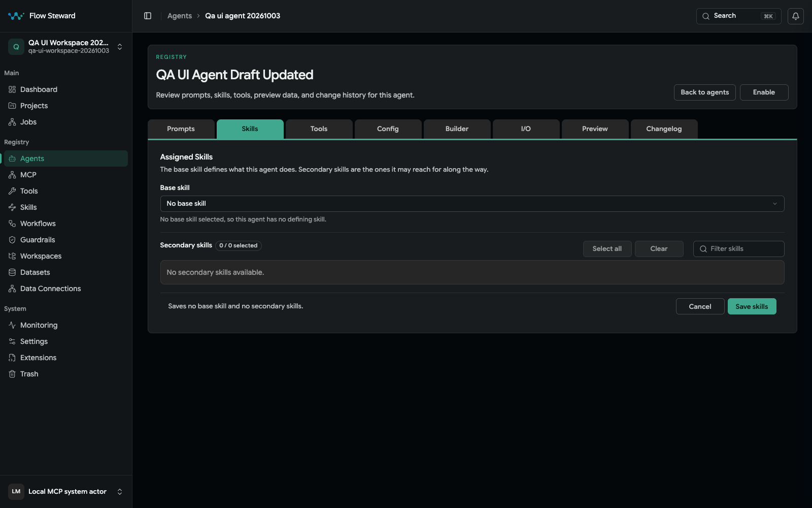This screenshot has height=508, width=812.
Task: Open Data Connections from the sidebar
Action: click(66, 289)
